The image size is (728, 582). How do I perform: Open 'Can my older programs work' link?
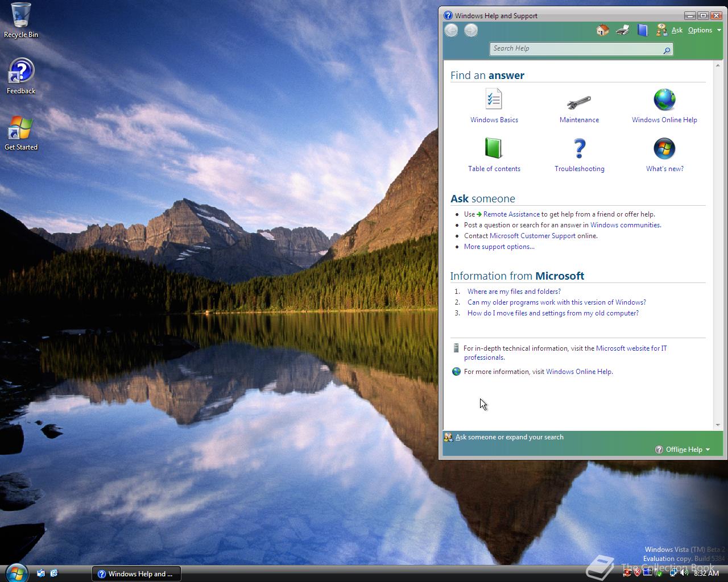point(557,302)
